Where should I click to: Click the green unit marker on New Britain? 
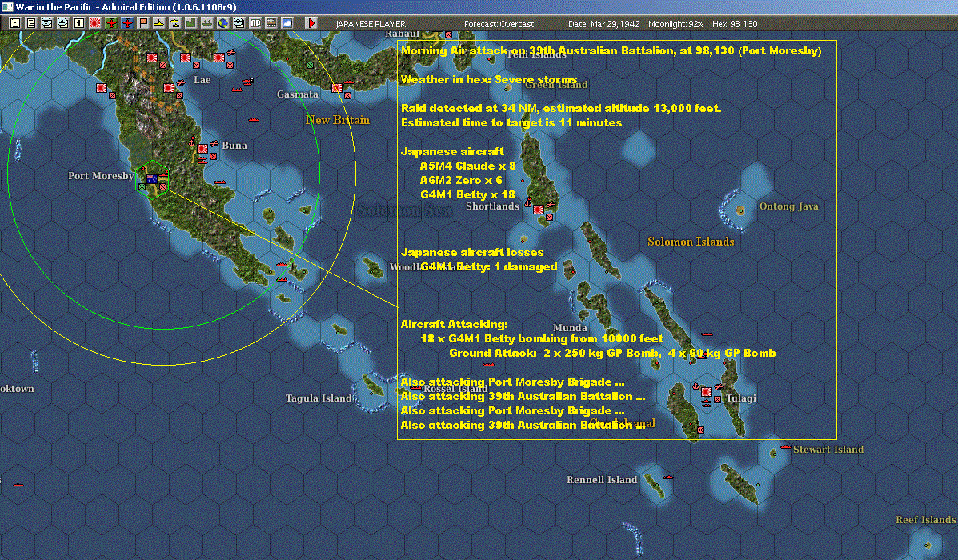(310, 65)
